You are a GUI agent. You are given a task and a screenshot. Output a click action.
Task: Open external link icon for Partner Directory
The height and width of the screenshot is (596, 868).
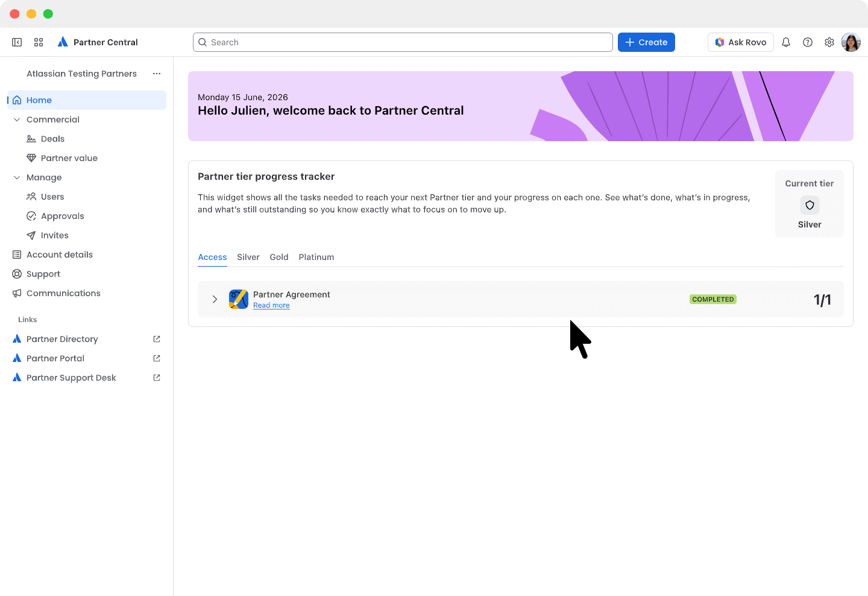(157, 339)
